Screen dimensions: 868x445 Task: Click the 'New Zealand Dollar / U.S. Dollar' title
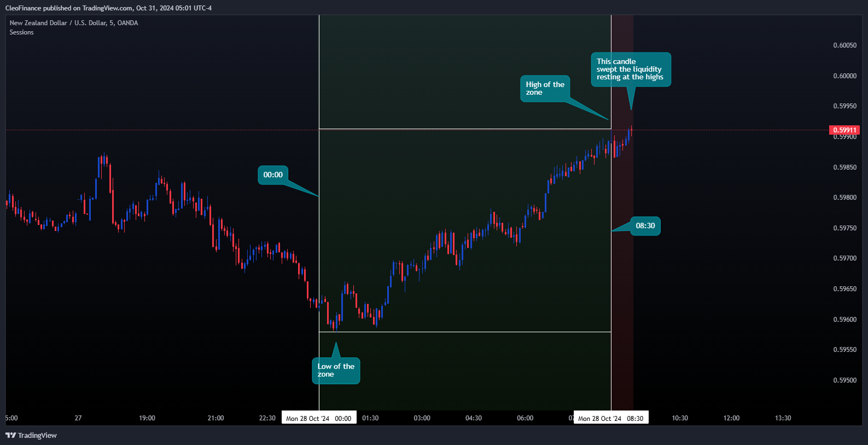pos(74,23)
